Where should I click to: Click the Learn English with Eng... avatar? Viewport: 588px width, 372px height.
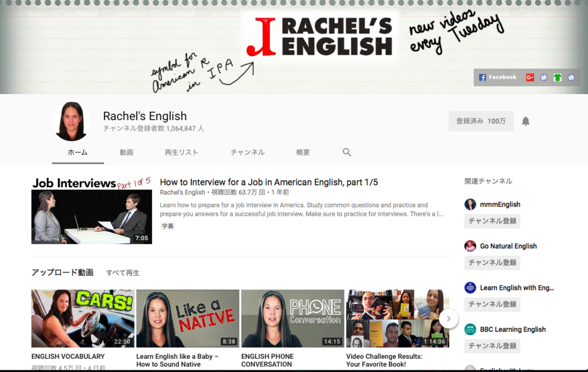470,288
